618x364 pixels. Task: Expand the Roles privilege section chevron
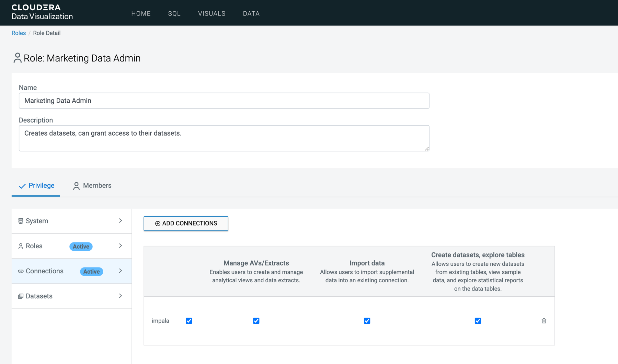[121, 246]
